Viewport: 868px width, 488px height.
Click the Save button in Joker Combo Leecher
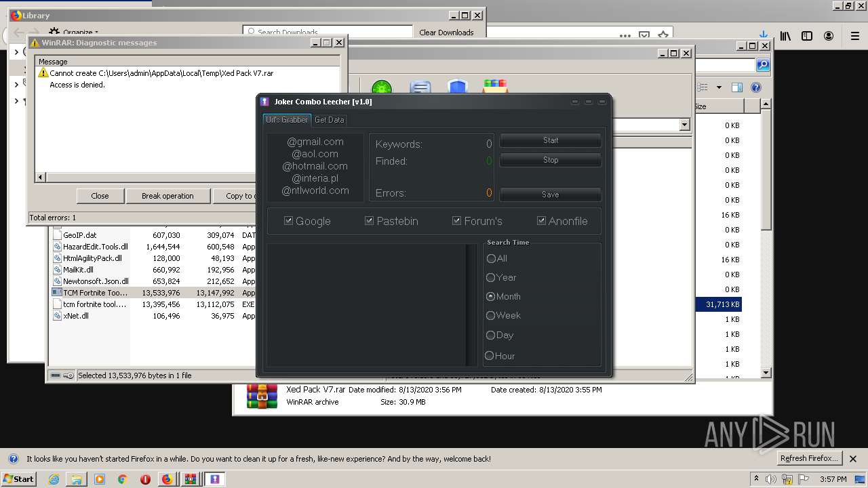tap(551, 195)
